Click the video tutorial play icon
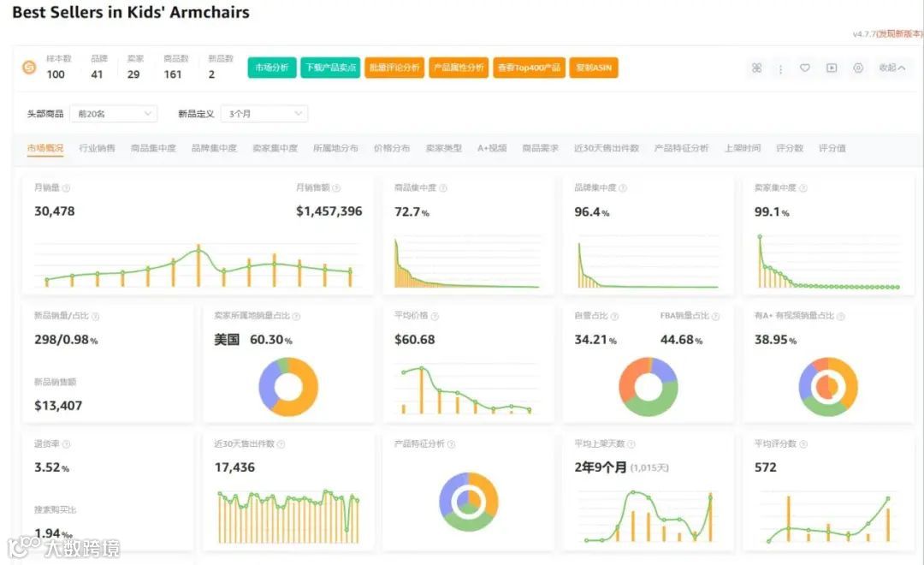This screenshot has height=565, width=924. click(832, 68)
